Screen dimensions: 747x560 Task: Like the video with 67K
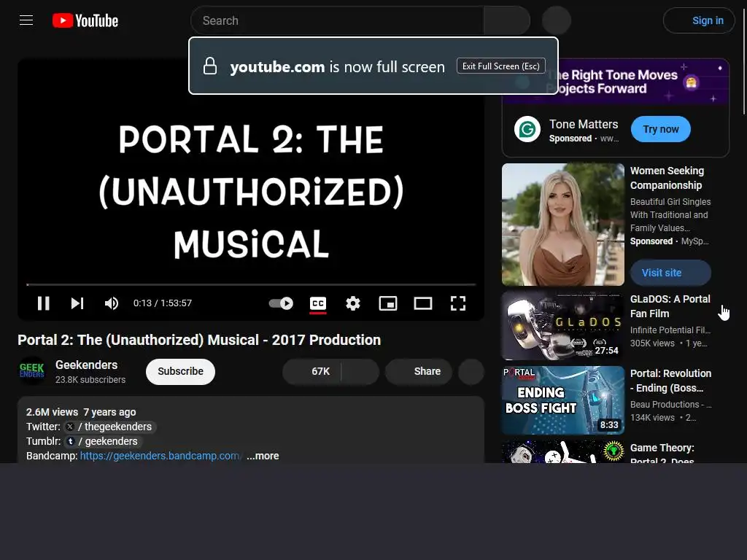(x=312, y=371)
